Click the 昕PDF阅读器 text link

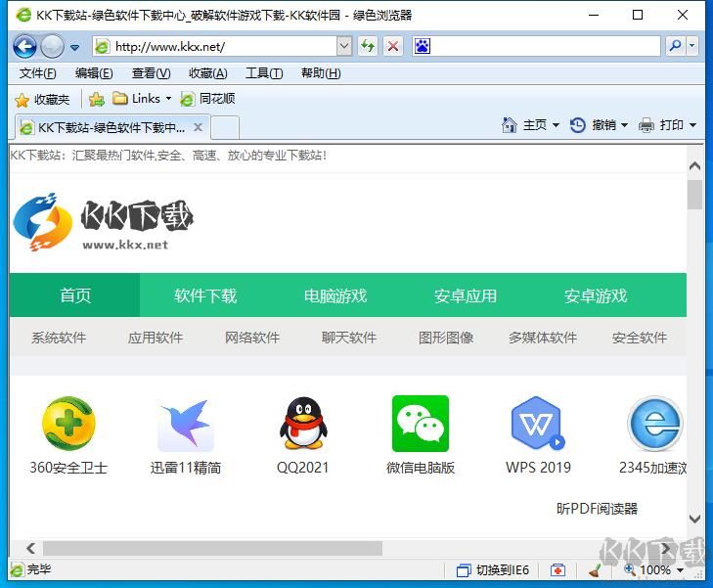pos(597,509)
